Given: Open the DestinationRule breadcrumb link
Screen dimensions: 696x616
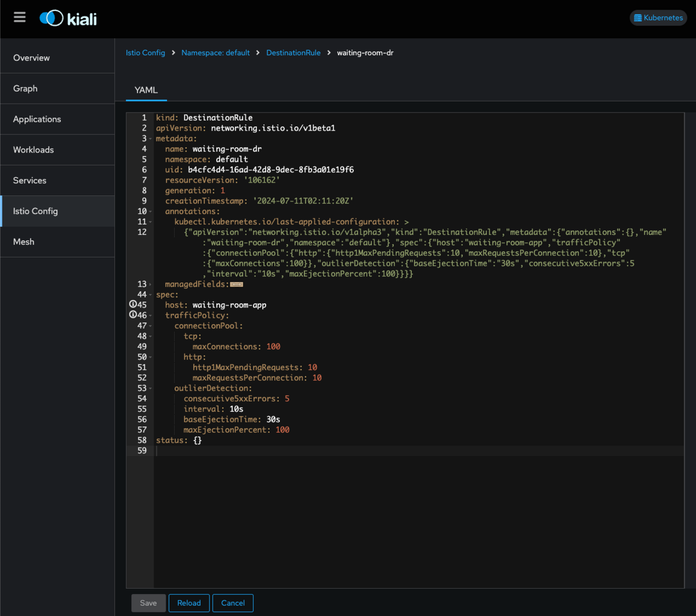Looking at the screenshot, I should tap(293, 53).
